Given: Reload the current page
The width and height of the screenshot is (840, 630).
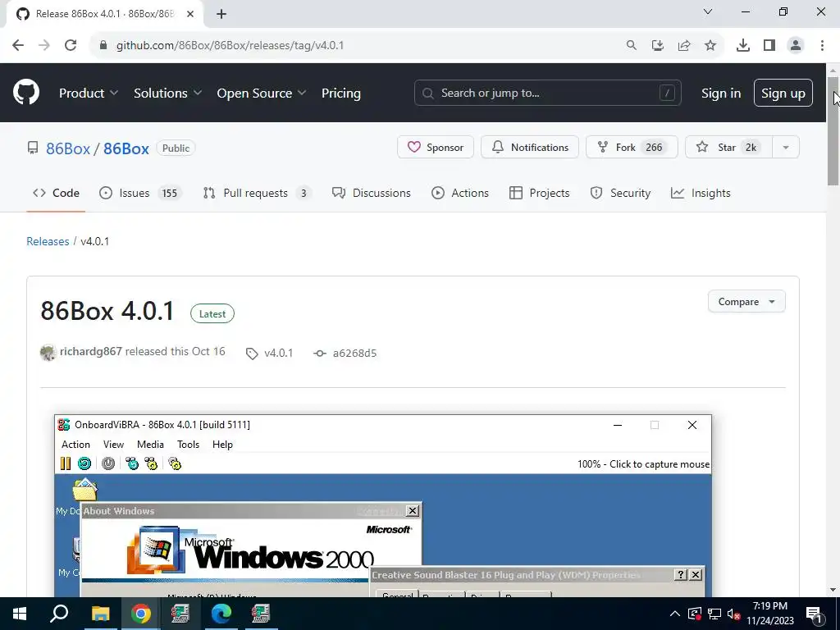Looking at the screenshot, I should (x=71, y=45).
